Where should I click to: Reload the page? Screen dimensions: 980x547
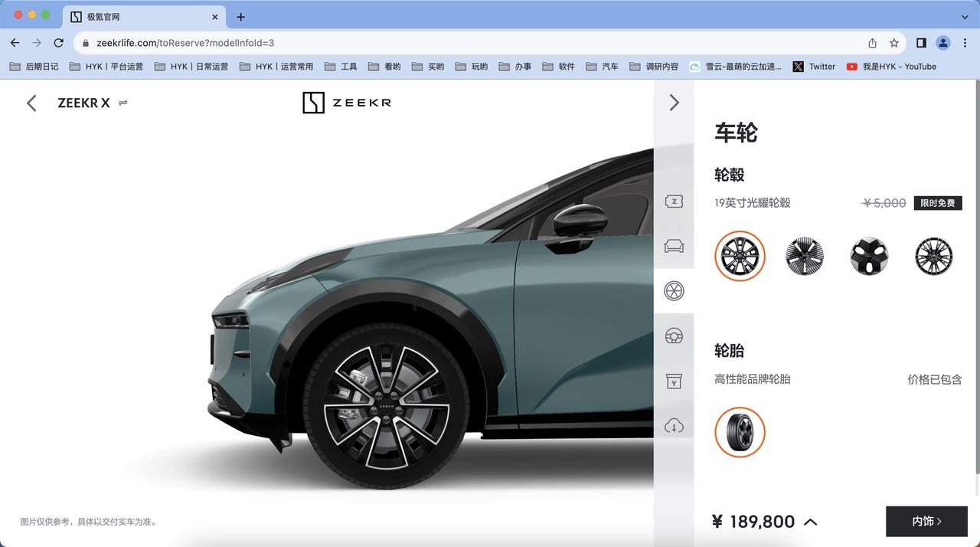click(59, 43)
